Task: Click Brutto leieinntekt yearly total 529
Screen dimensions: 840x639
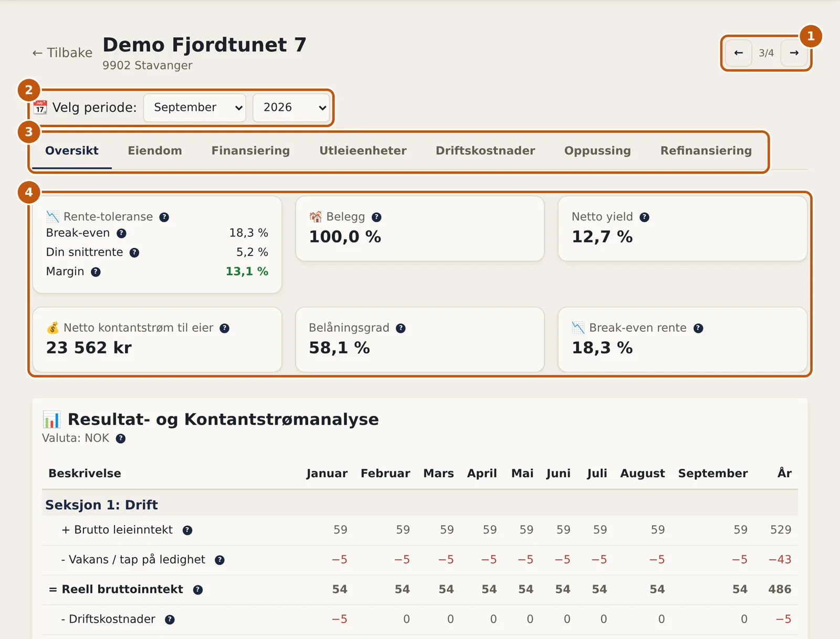Action: point(780,530)
